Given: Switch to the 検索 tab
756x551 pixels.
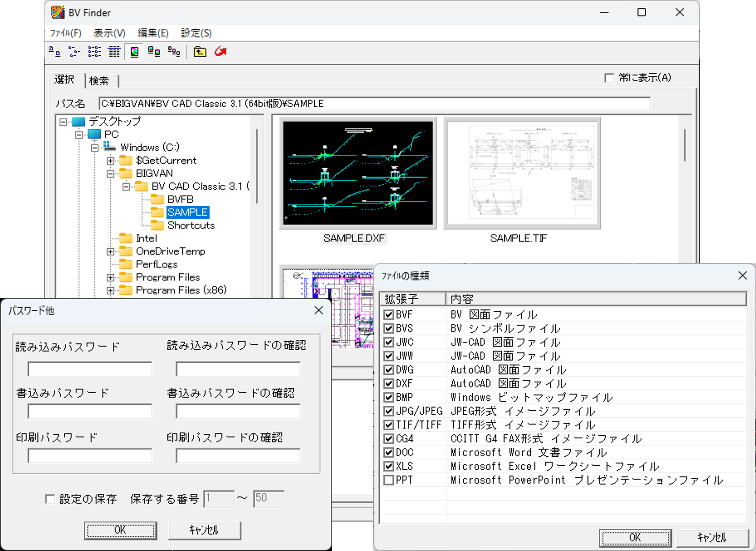Looking at the screenshot, I should coord(99,81).
